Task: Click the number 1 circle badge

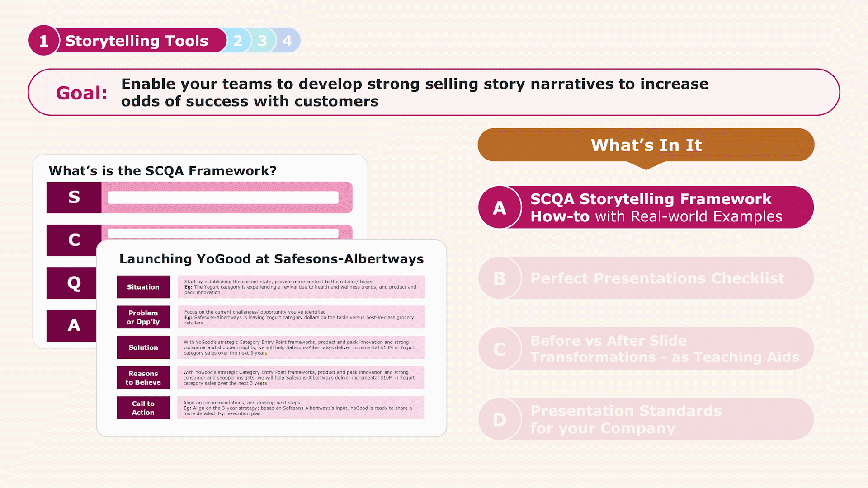Action: (44, 41)
